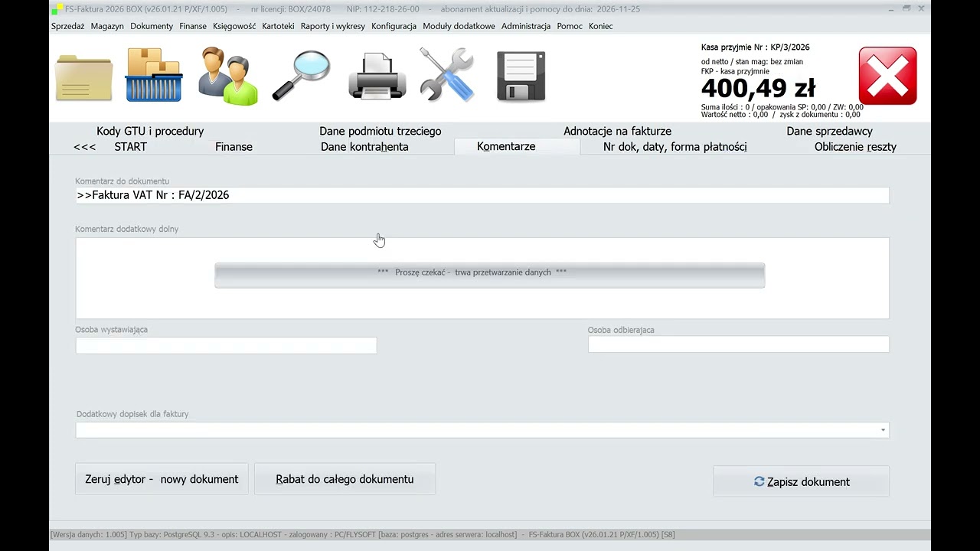The width and height of the screenshot is (980, 551).
Task: Switch to Adnotacje na fakturze tab
Action: click(x=617, y=131)
